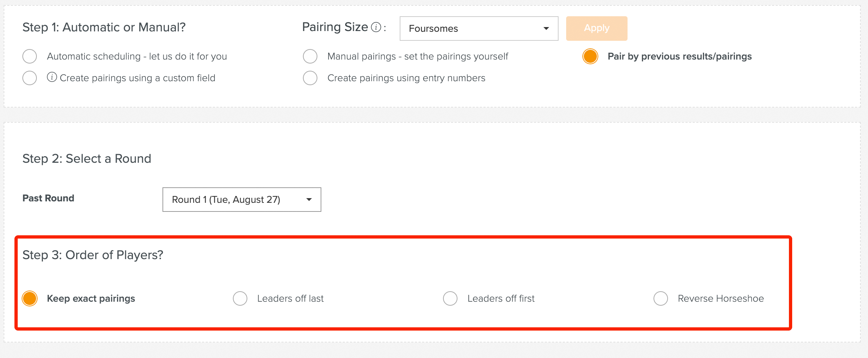Click the Apply button
This screenshot has height=358, width=868.
click(x=597, y=29)
